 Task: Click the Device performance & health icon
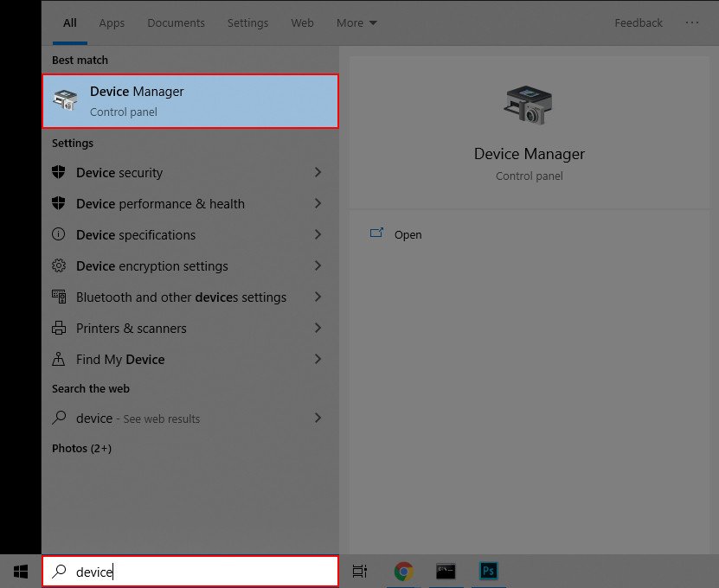pyautogui.click(x=59, y=203)
